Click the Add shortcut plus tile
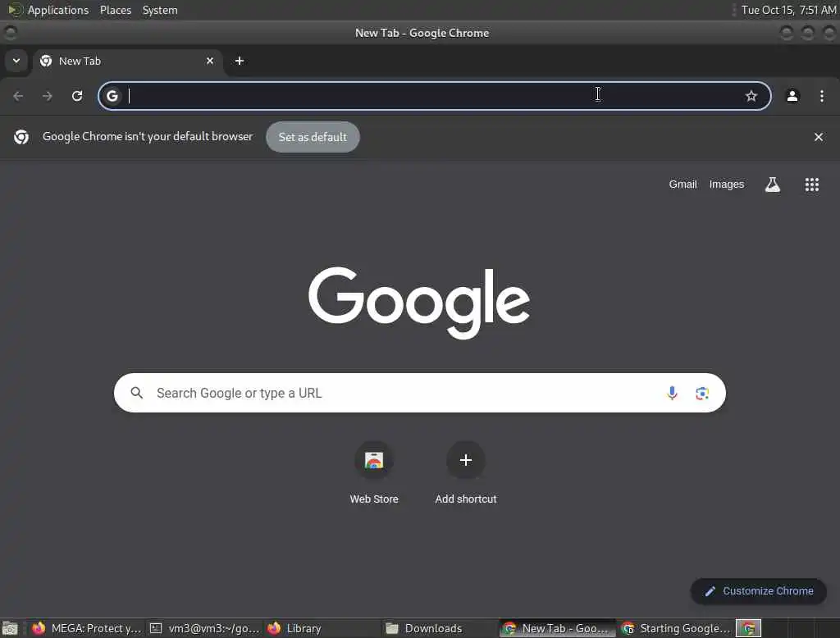Image resolution: width=840 pixels, height=638 pixels. [x=466, y=460]
